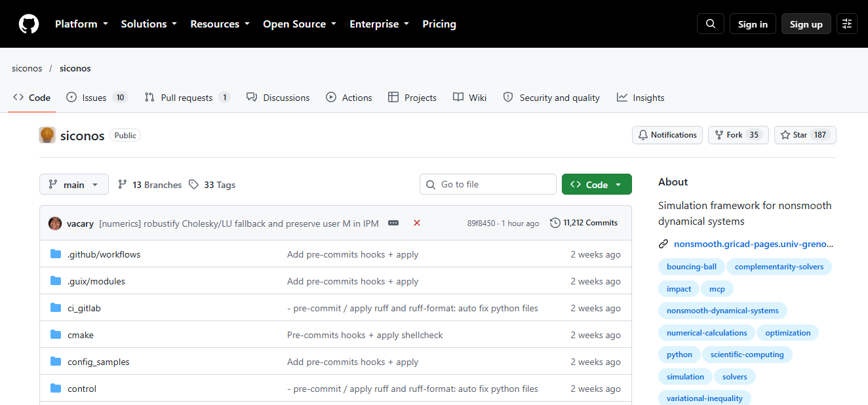Open the Security and quality tab
868x405 pixels.
pyautogui.click(x=551, y=98)
